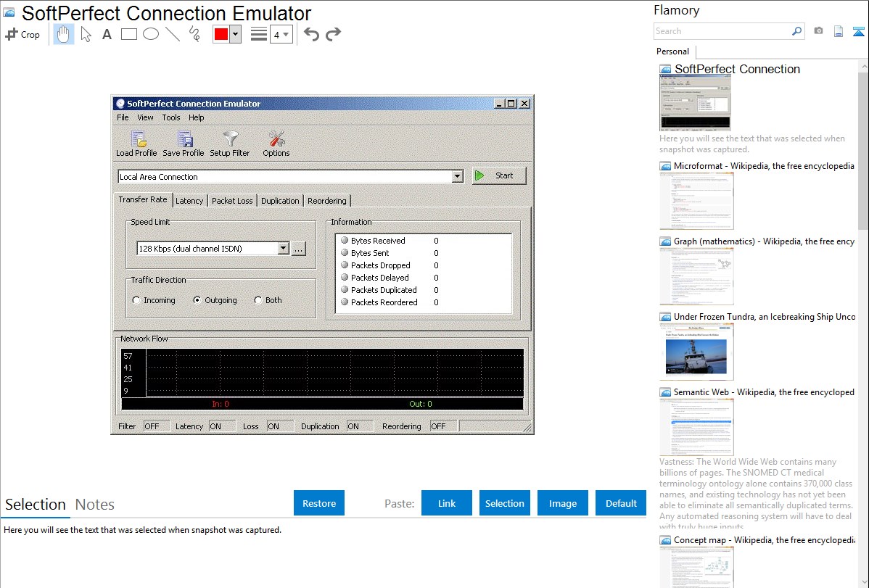Click the Image paste button
Screen dimensions: 869x588
click(563, 503)
